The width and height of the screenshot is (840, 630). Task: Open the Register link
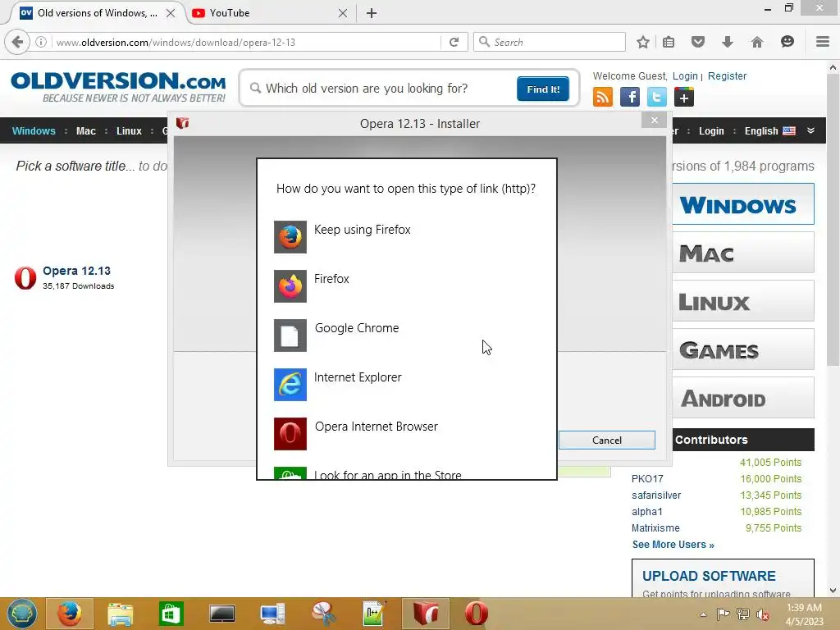[727, 76]
